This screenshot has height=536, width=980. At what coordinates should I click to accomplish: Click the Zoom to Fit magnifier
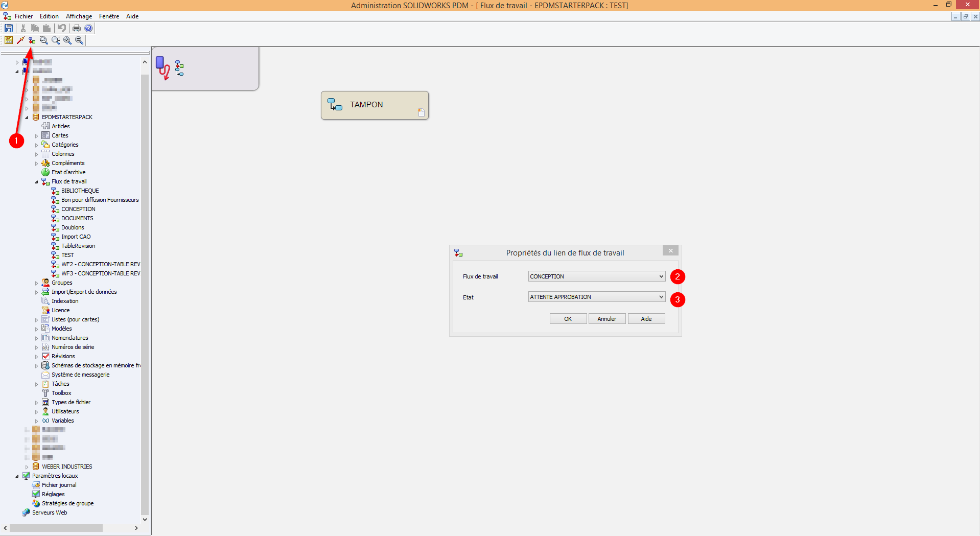click(x=67, y=40)
